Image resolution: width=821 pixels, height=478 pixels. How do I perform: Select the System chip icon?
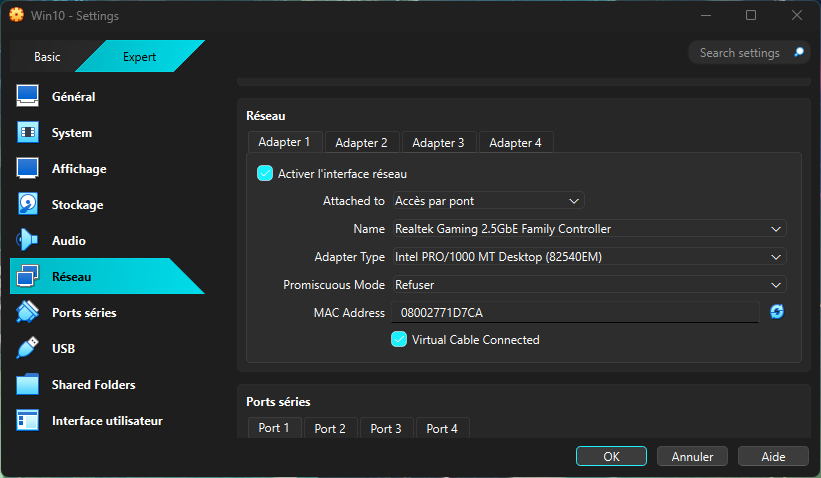[28, 133]
